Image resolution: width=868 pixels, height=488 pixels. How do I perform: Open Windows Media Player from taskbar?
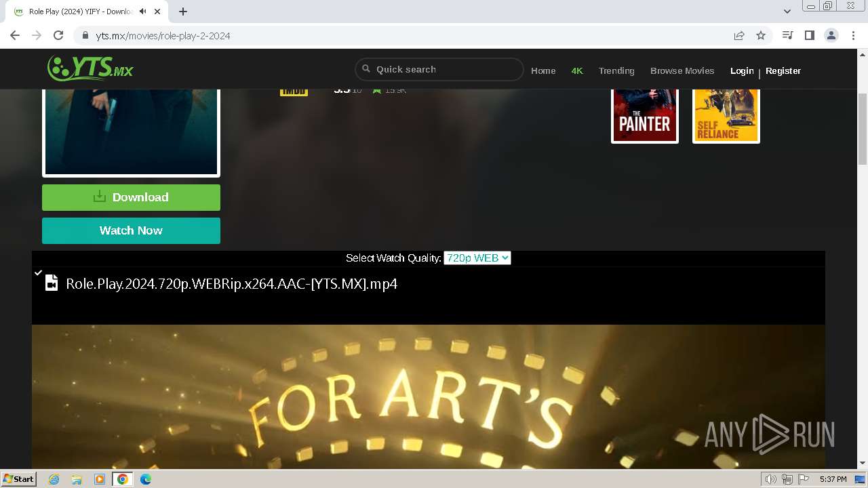[100, 479]
